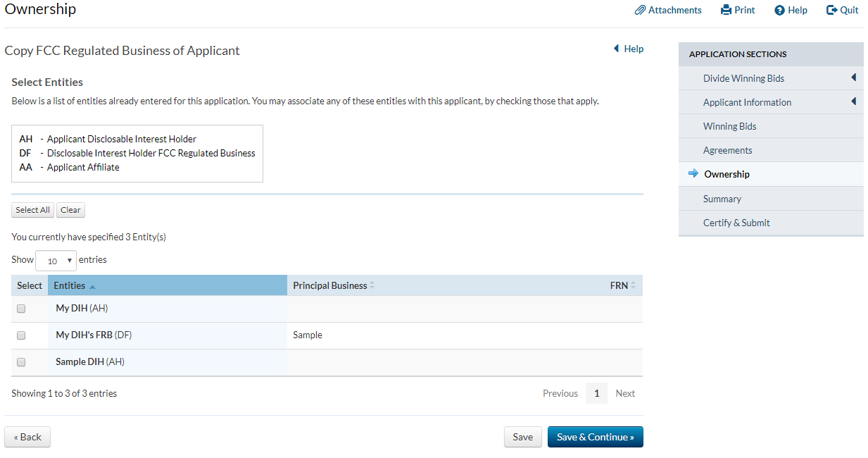
Task: Sort by Entities column arrow icon
Action: tap(92, 286)
